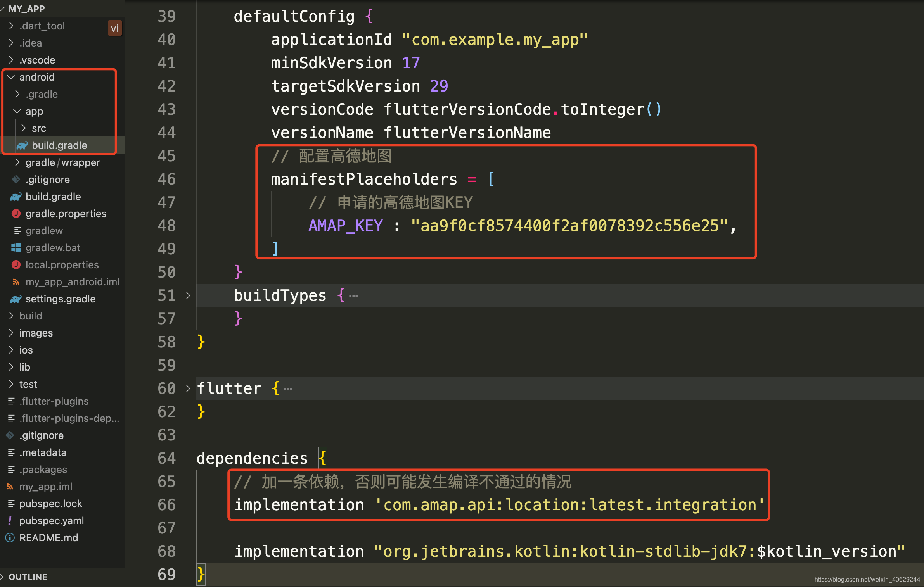924x587 pixels.
Task: Select the settings.gradle elephant icon
Action: [x=16, y=299]
